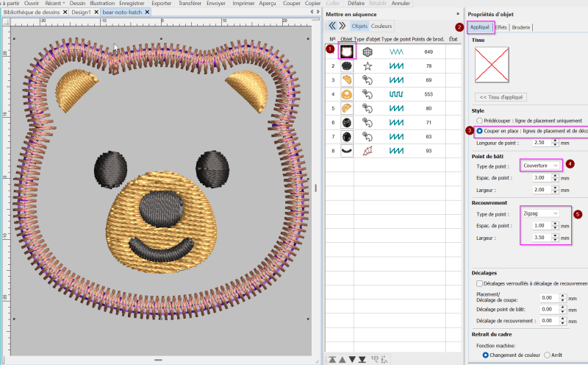Viewport: 588px width, 365px height.
Task: Select next object with double right arrows
Action: click(342, 26)
